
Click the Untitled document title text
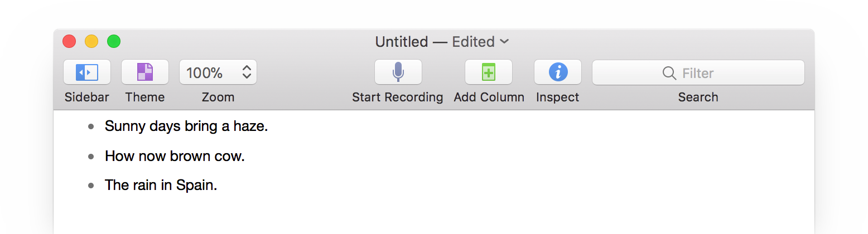pyautogui.click(x=401, y=42)
